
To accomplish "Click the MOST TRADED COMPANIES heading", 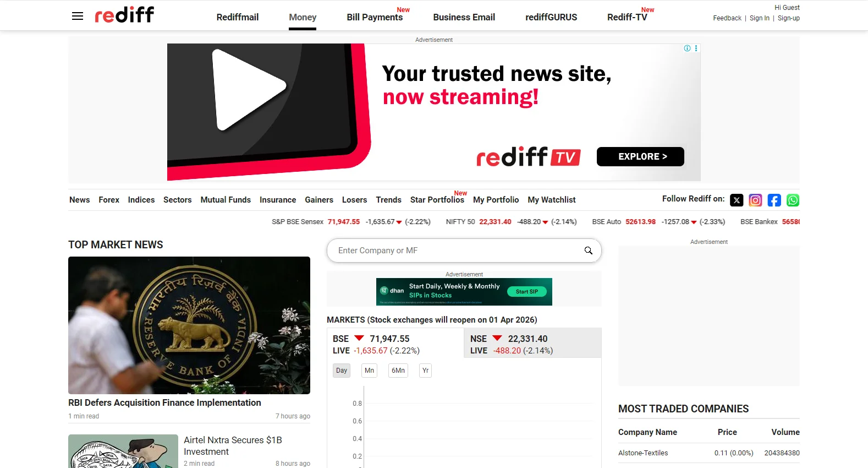I will click(x=683, y=409).
